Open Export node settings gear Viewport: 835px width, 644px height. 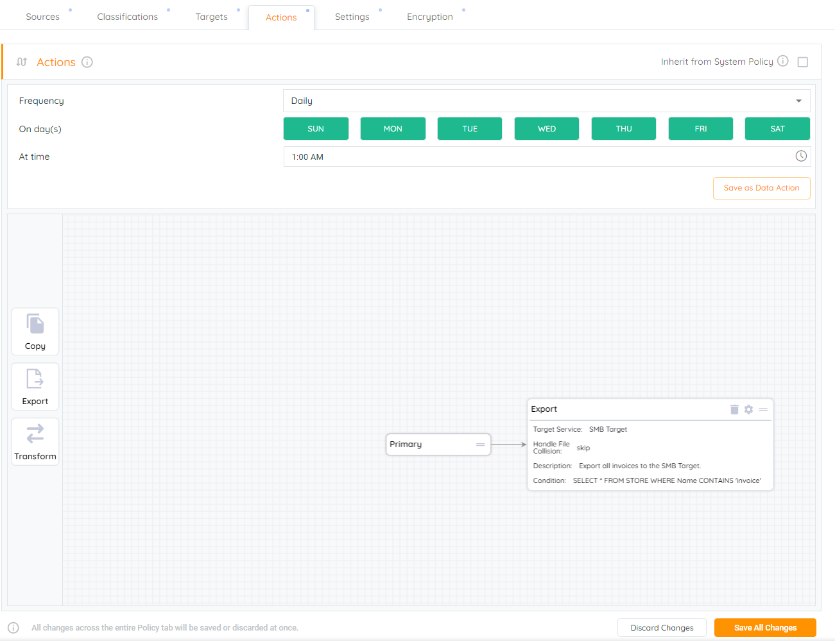pos(748,409)
